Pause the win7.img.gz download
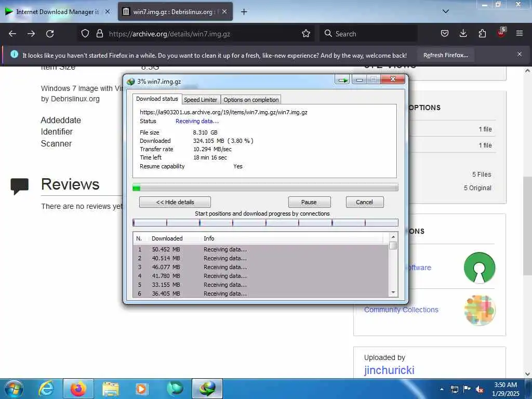This screenshot has width=532, height=399. click(x=309, y=202)
